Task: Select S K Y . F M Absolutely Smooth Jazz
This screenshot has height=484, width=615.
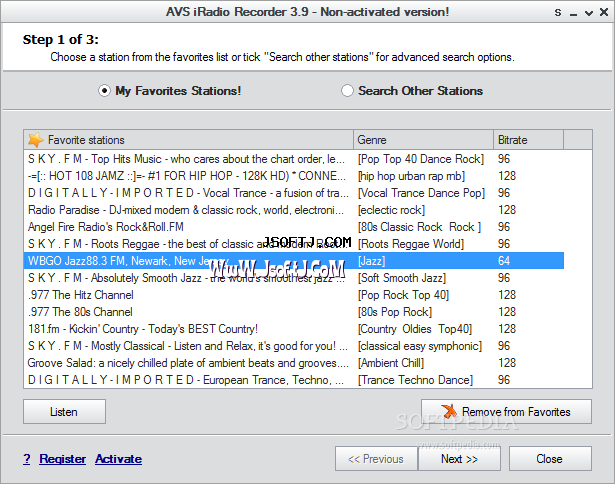Action: pyautogui.click(x=294, y=278)
